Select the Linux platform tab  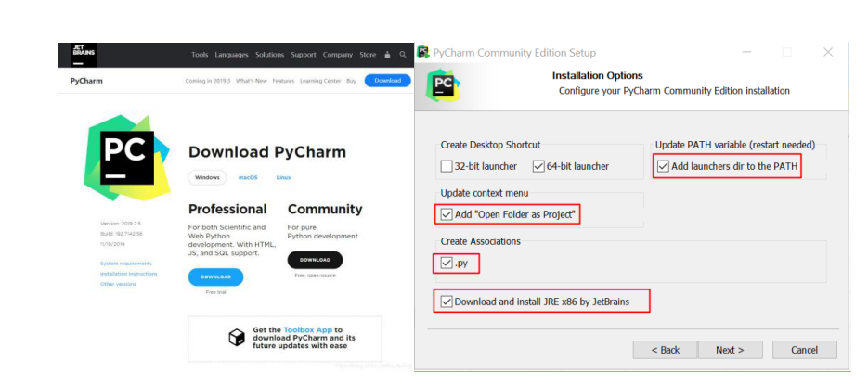(283, 177)
